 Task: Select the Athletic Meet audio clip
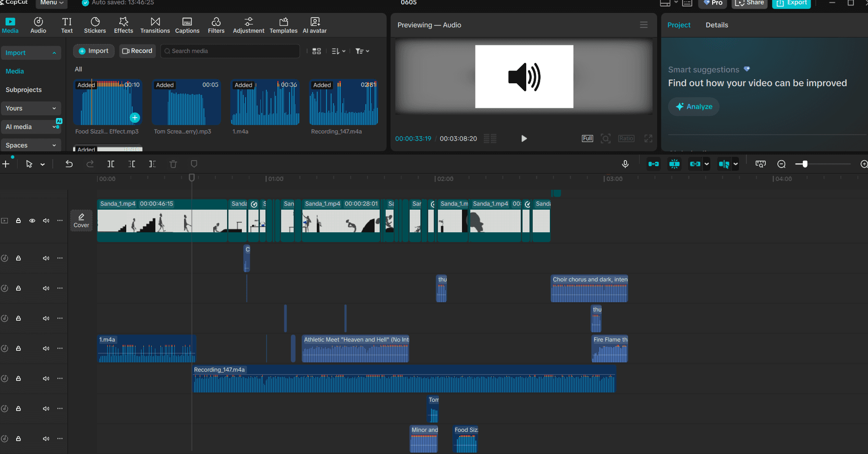point(356,348)
